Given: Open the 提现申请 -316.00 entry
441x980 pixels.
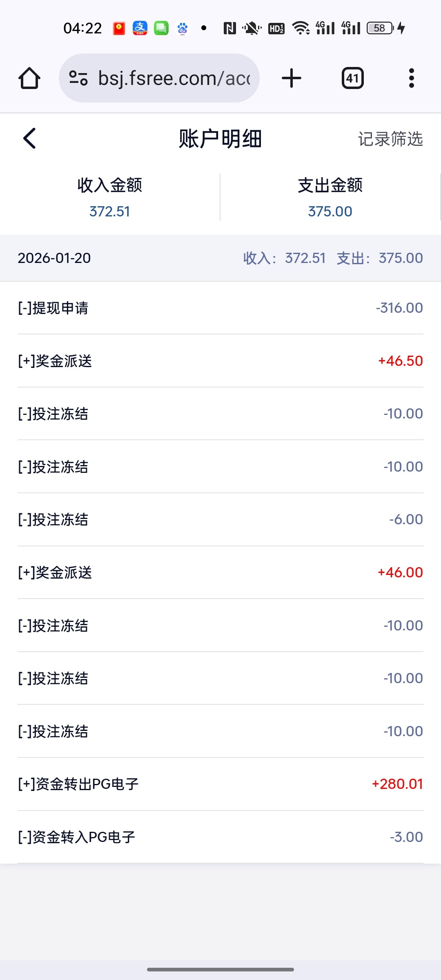Looking at the screenshot, I should point(220,308).
